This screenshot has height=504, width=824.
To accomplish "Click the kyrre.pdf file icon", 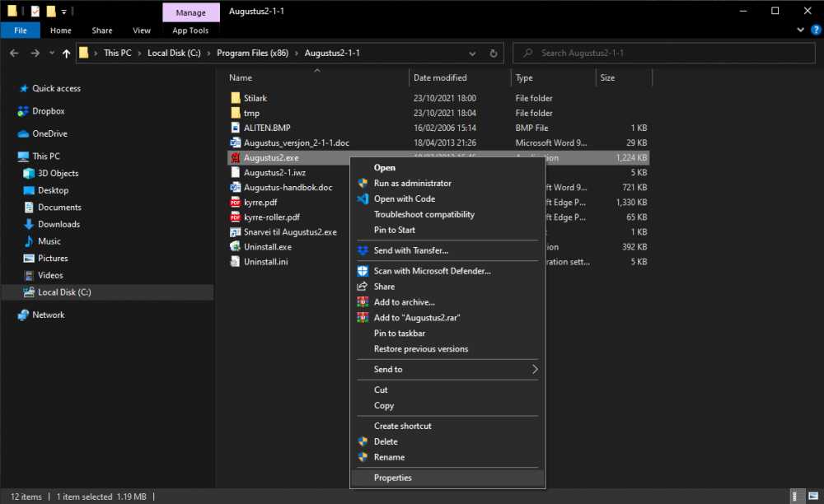I will click(235, 202).
